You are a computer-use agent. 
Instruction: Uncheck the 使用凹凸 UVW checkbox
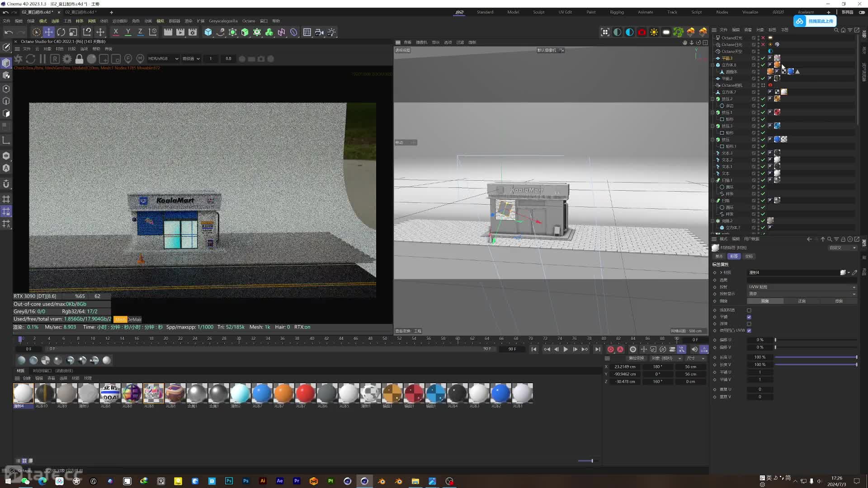[x=749, y=330]
